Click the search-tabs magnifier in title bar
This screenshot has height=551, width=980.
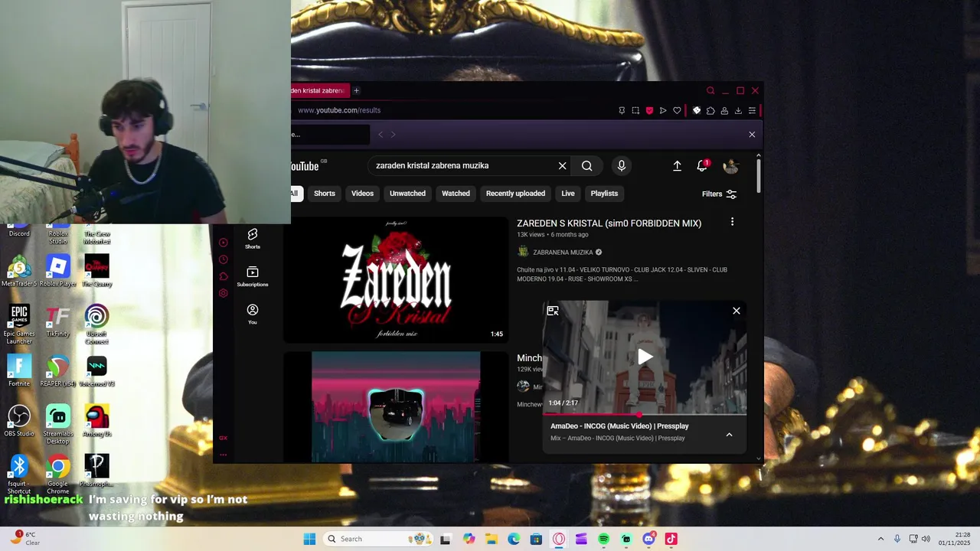pyautogui.click(x=710, y=90)
